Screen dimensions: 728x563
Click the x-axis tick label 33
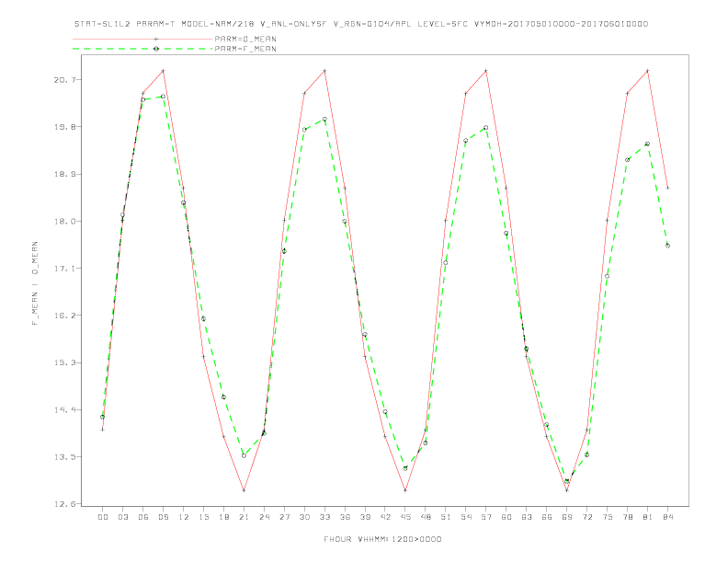coord(324,517)
